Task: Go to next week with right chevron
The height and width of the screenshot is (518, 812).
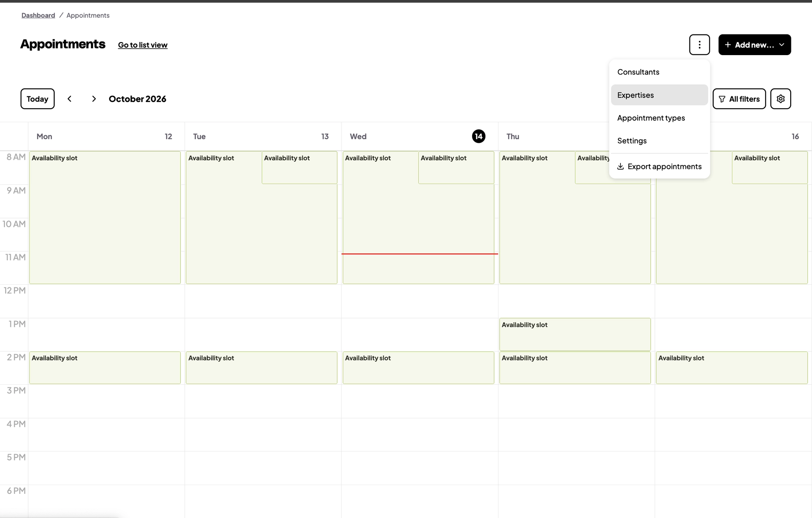Action: [x=94, y=99]
